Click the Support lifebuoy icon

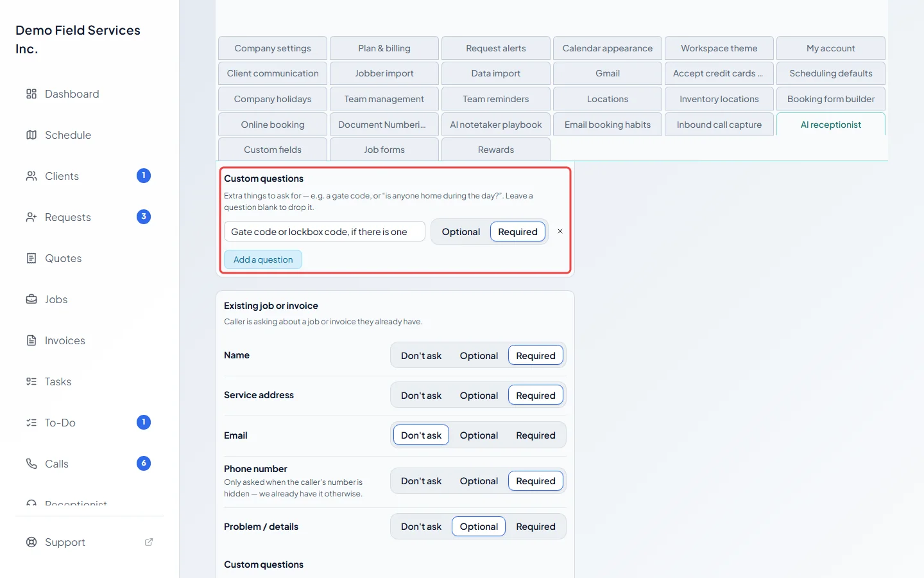click(x=31, y=542)
